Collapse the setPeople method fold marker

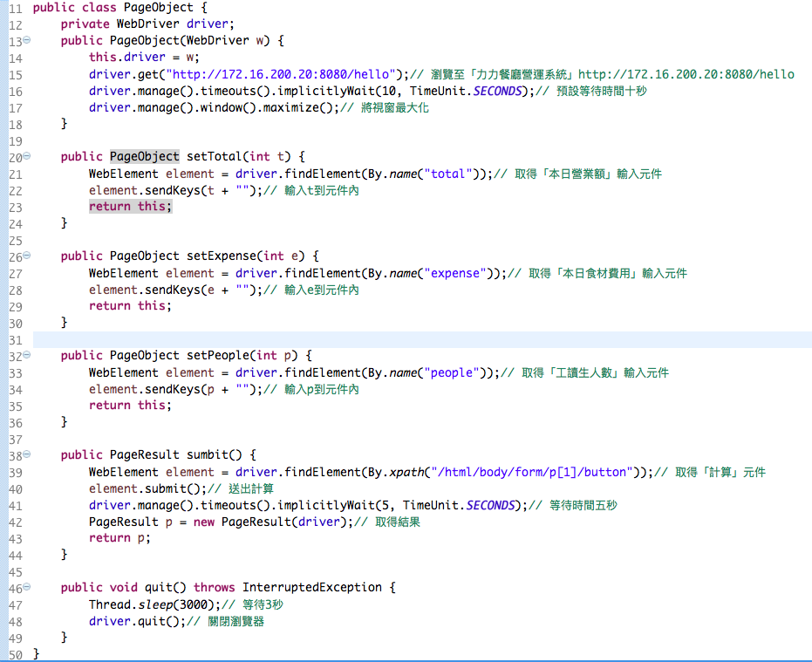[x=26, y=355]
